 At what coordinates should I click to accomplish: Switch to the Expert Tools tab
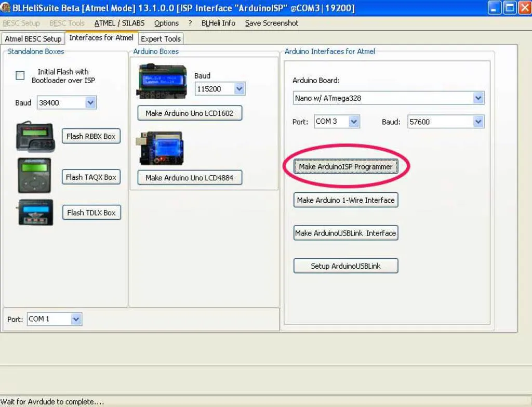161,39
